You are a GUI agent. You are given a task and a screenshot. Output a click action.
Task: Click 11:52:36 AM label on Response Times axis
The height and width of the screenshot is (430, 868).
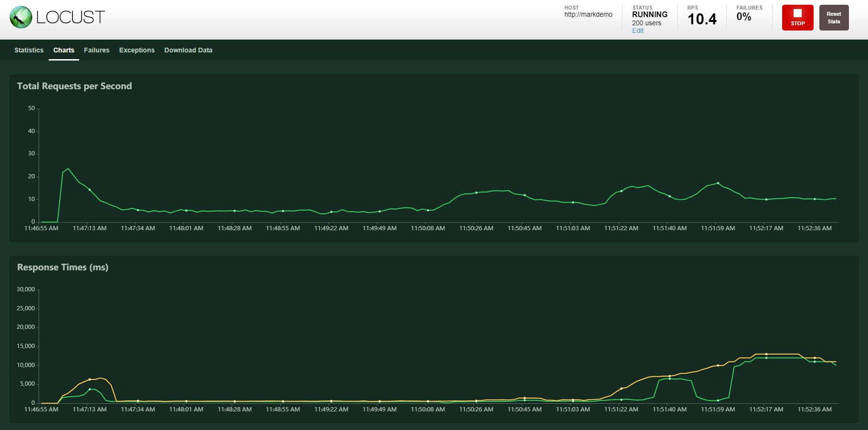tap(815, 410)
